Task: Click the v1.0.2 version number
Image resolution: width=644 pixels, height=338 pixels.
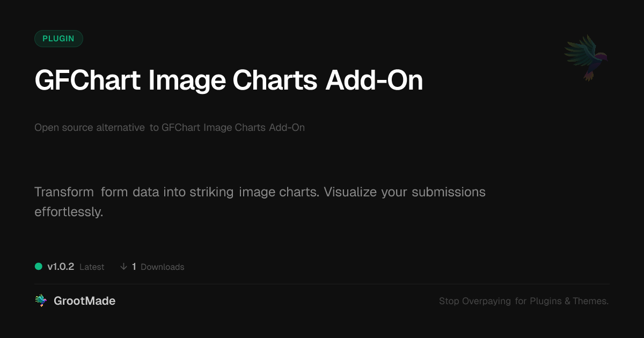Action: 61,267
